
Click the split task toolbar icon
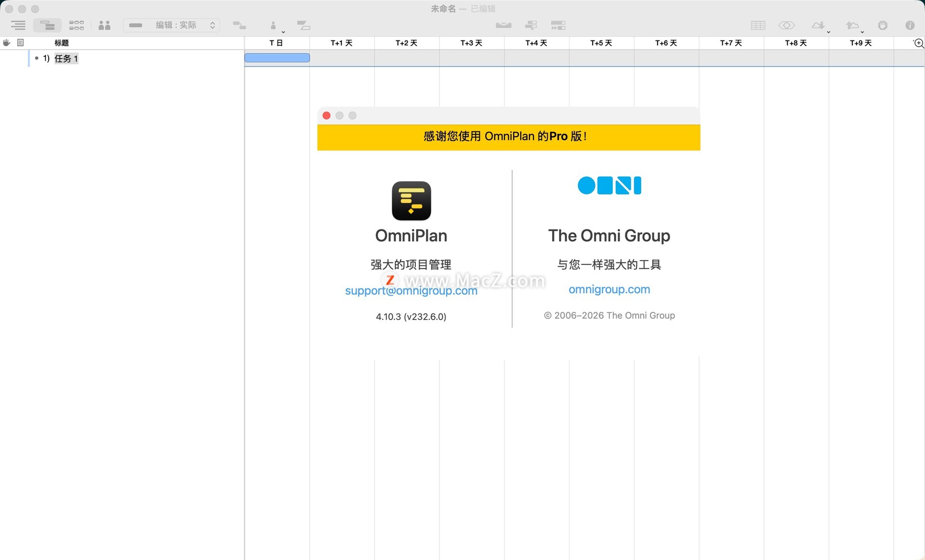(x=304, y=25)
